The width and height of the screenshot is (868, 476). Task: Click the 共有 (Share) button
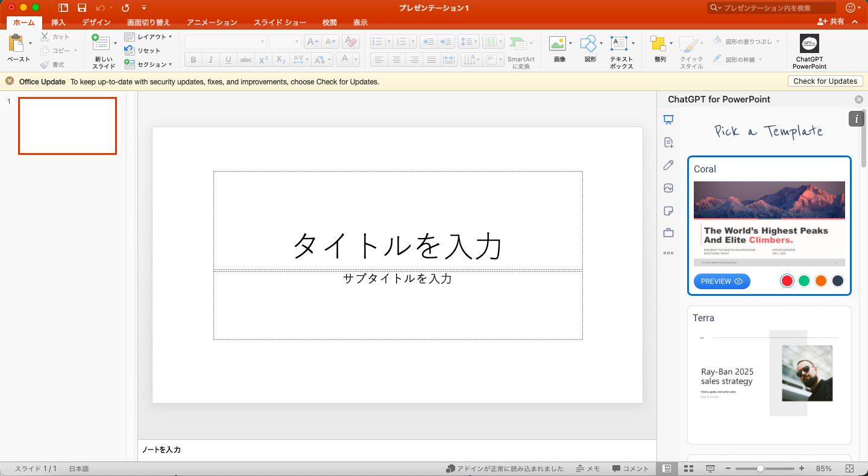[831, 22]
